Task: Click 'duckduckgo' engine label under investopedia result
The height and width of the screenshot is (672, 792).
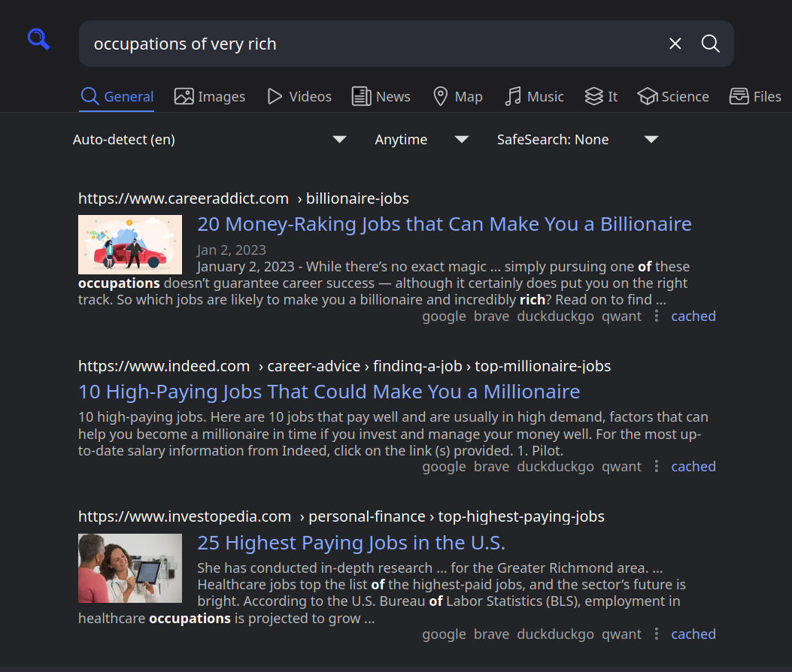Action: [556, 634]
